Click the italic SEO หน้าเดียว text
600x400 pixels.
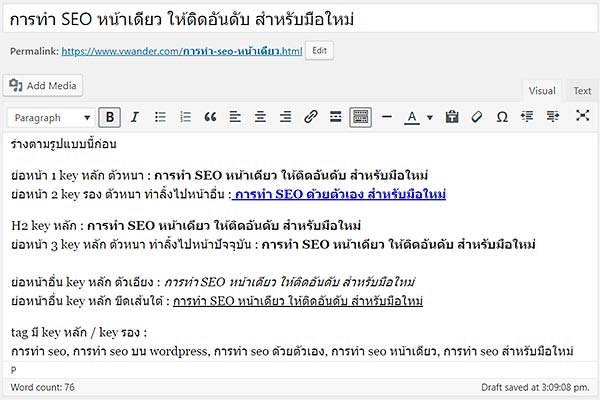(x=290, y=282)
